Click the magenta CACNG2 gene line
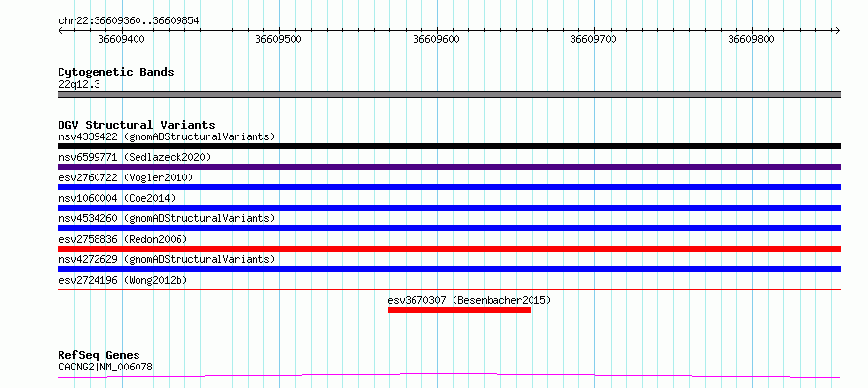The width and height of the screenshot is (868, 388). coord(449,376)
